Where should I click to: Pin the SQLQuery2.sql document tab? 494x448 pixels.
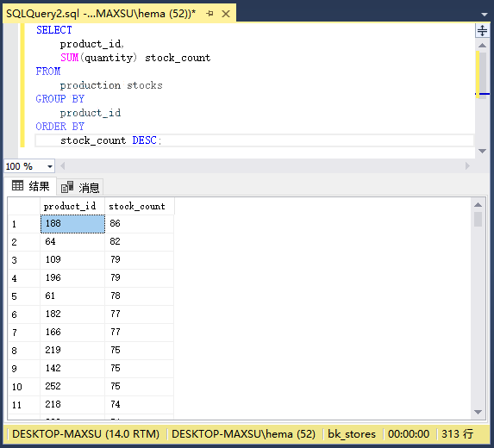coord(209,14)
